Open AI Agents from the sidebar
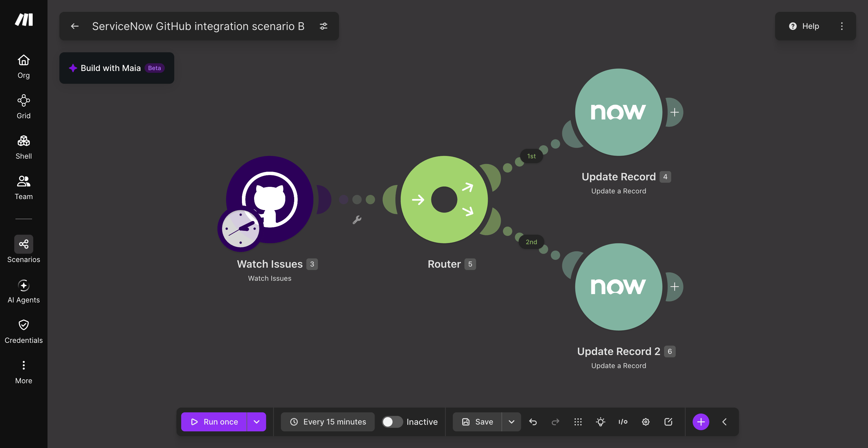868x448 pixels. 23,292
